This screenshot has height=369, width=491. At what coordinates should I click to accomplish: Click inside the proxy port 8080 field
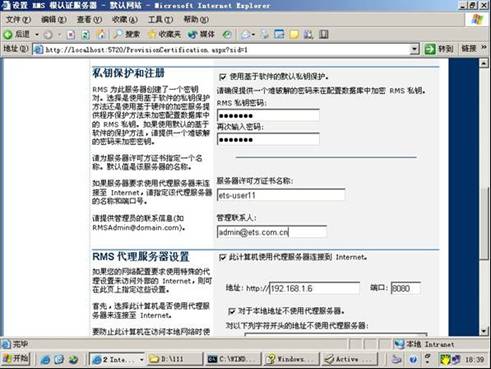click(x=405, y=288)
